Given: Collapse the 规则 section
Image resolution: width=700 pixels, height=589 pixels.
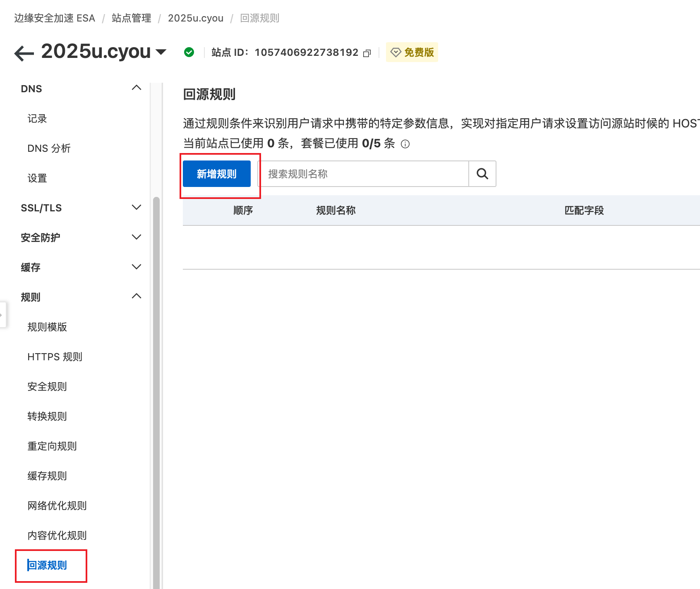Looking at the screenshot, I should click(x=137, y=296).
